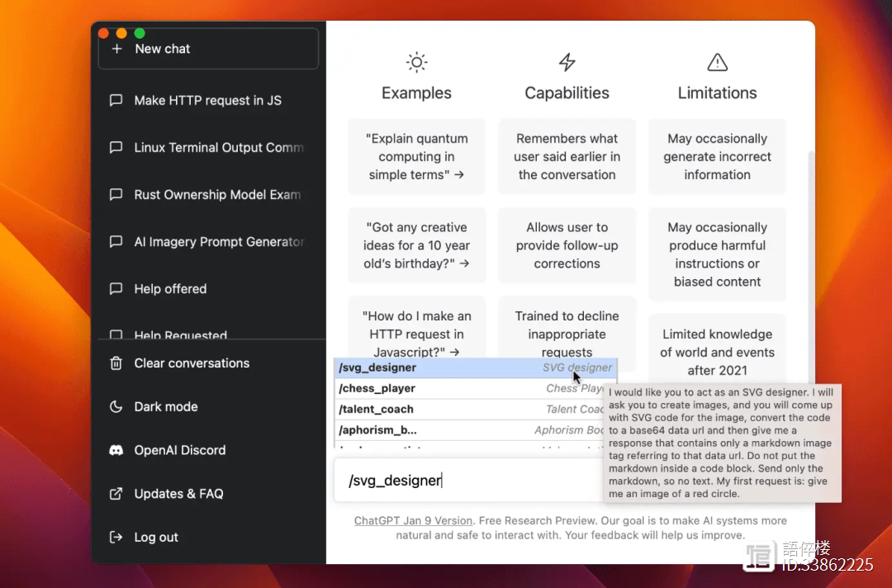Open the Help offered conversation
The height and width of the screenshot is (588, 892).
click(208, 289)
